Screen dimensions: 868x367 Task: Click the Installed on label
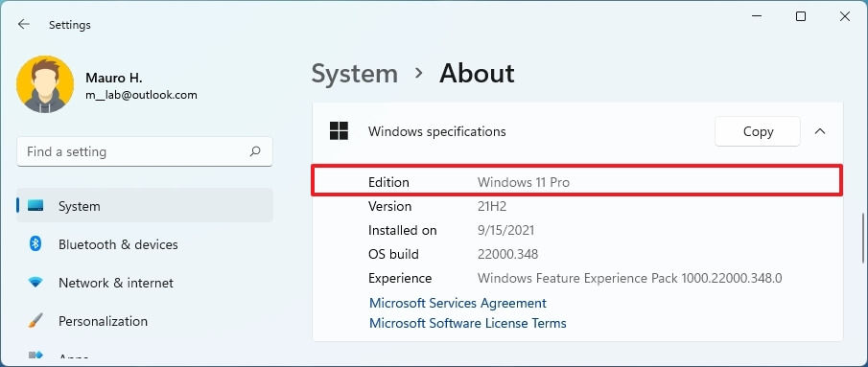click(x=403, y=230)
